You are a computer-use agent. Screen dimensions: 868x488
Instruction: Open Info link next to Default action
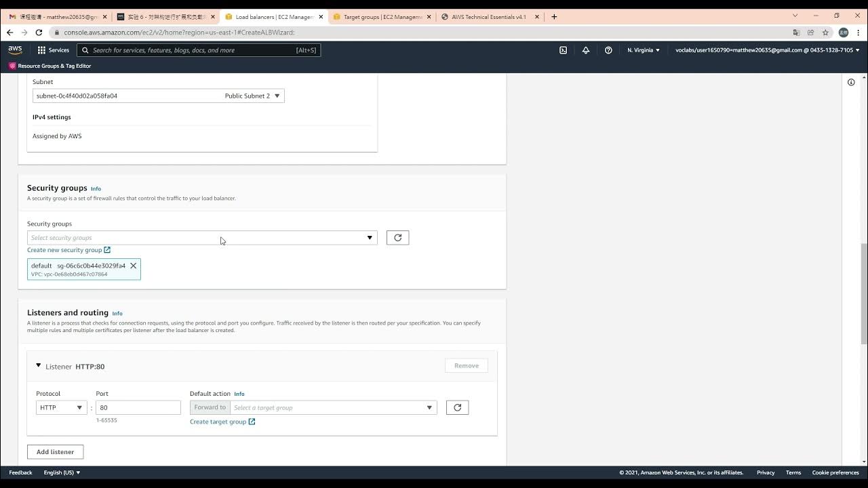point(239,394)
